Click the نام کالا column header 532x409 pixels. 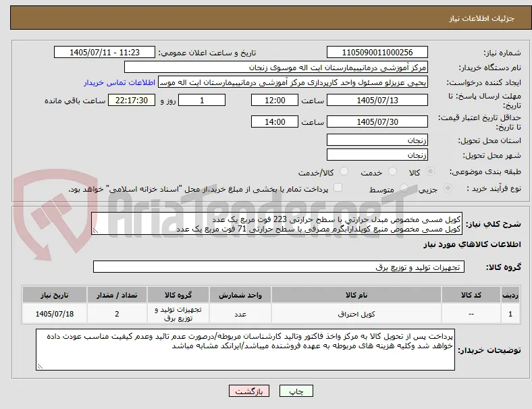(356, 295)
